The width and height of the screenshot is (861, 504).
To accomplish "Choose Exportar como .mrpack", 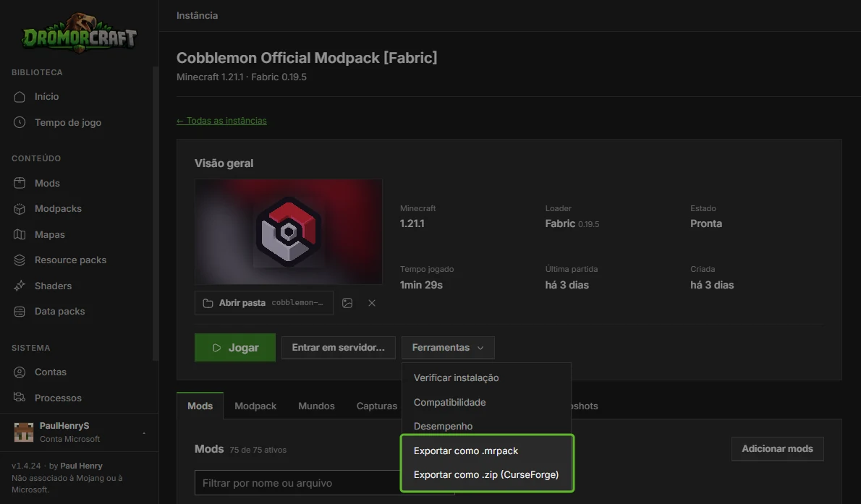I will click(x=466, y=450).
